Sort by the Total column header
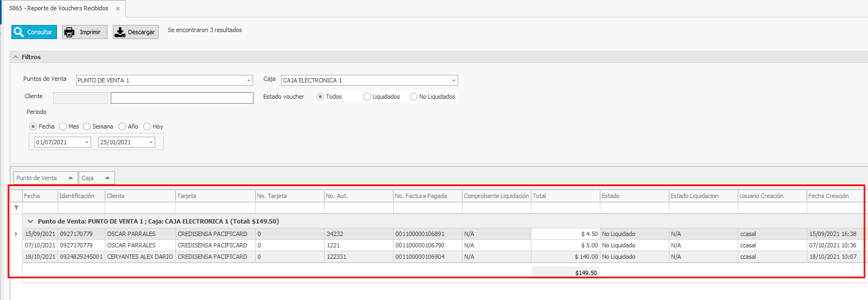The image size is (868, 300). point(565,196)
